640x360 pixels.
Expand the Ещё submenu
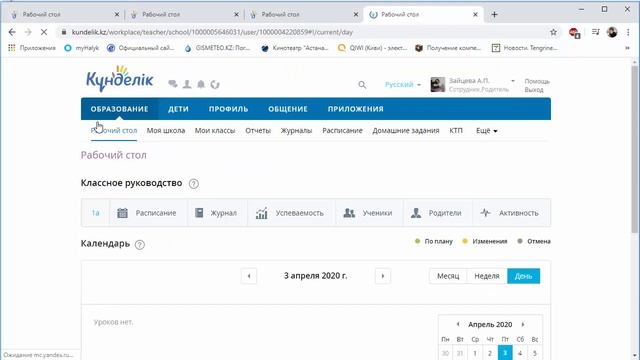[487, 131]
